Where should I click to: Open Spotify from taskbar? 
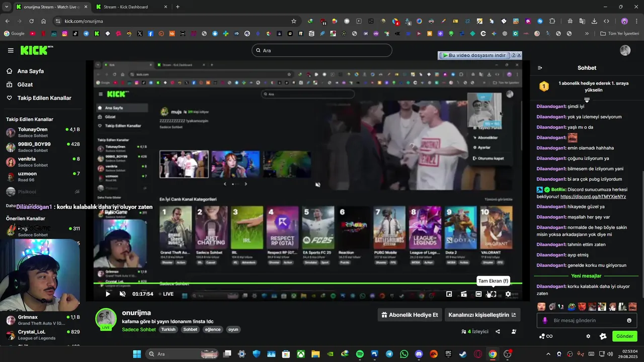360,354
